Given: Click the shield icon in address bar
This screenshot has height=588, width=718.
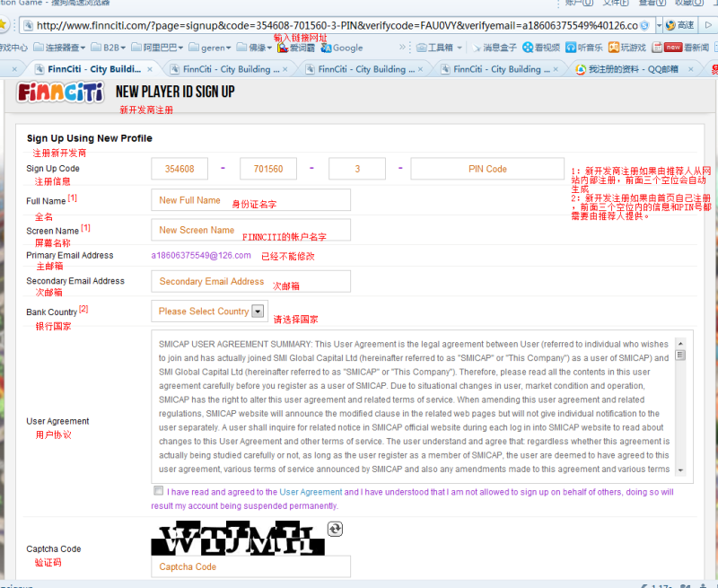Looking at the screenshot, I should [644, 26].
